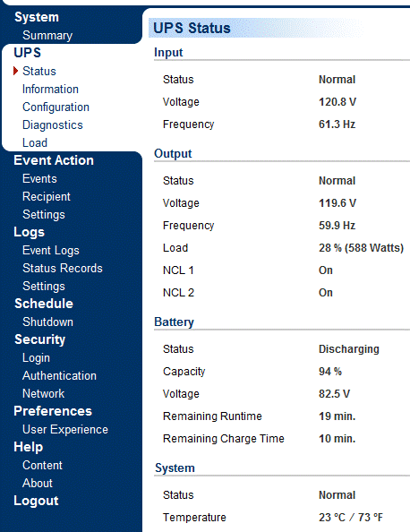The width and height of the screenshot is (410, 532).
Task: Open the System Summary page
Action: [47, 35]
